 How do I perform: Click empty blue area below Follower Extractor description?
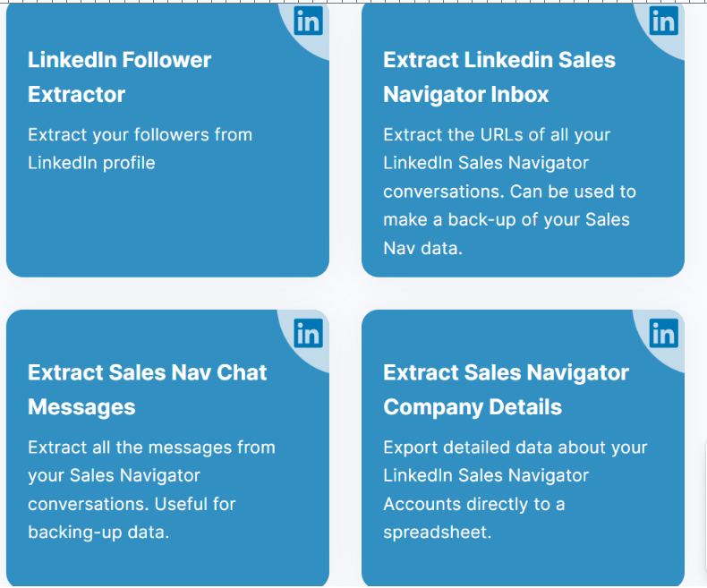[167, 223]
